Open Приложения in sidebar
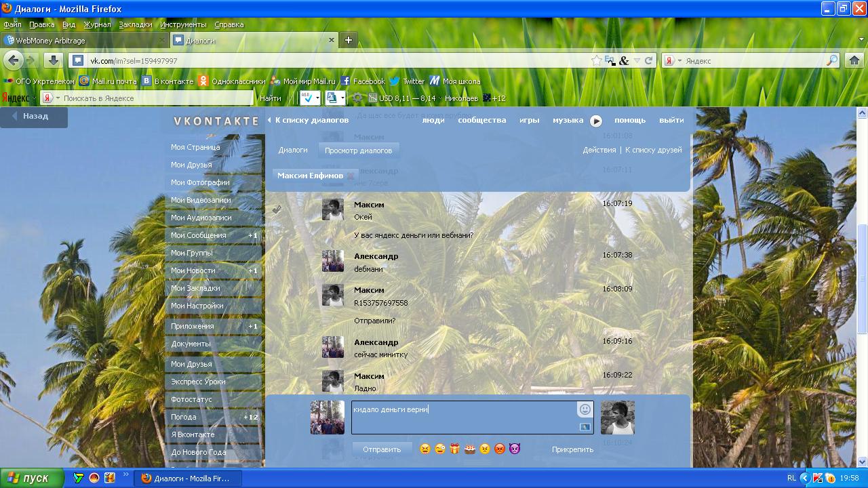This screenshot has width=868, height=488. [x=213, y=326]
